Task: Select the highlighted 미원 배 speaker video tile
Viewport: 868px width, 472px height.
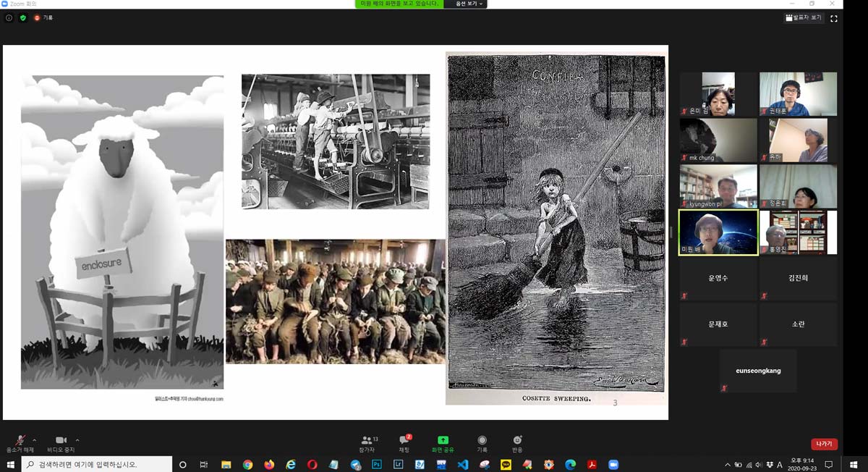Action: (x=718, y=232)
